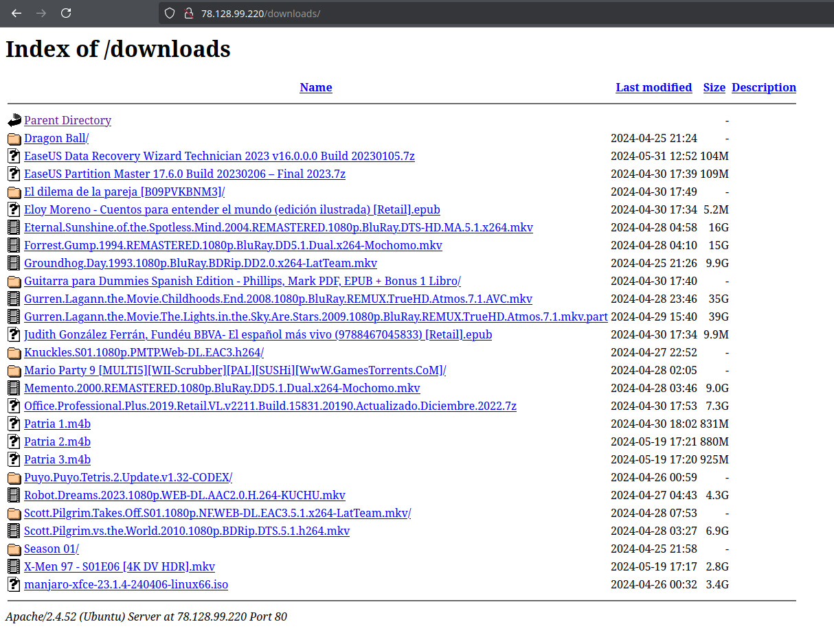Open Memento.2000 REMASTERED mkv link

click(221, 388)
